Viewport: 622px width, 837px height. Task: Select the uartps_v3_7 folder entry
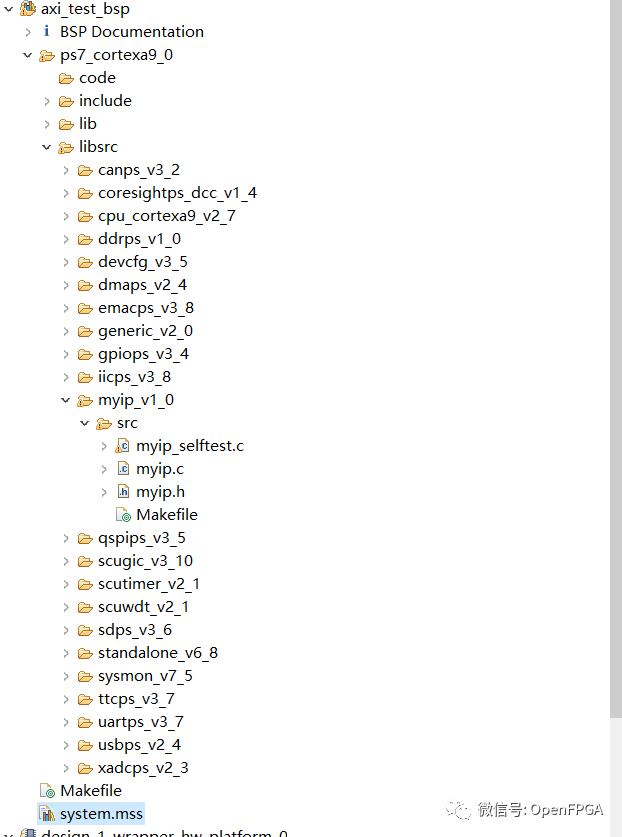(x=140, y=722)
